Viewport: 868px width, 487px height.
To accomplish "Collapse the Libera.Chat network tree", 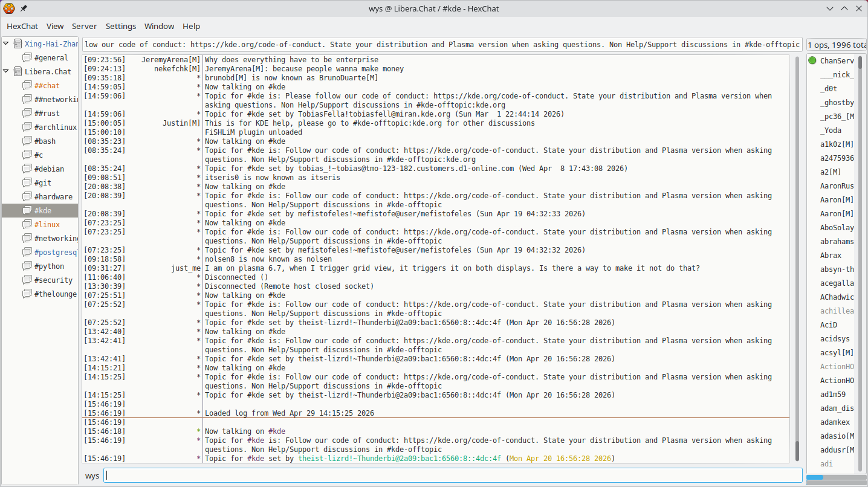I will click(6, 71).
